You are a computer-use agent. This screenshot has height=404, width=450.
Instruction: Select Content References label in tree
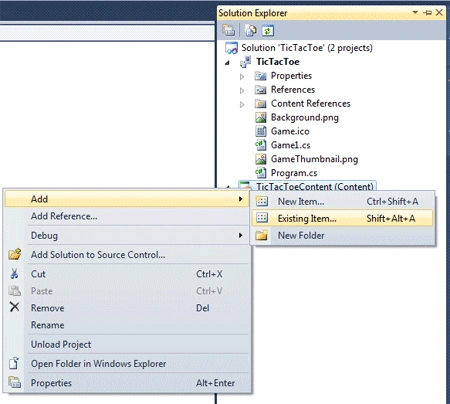click(310, 104)
